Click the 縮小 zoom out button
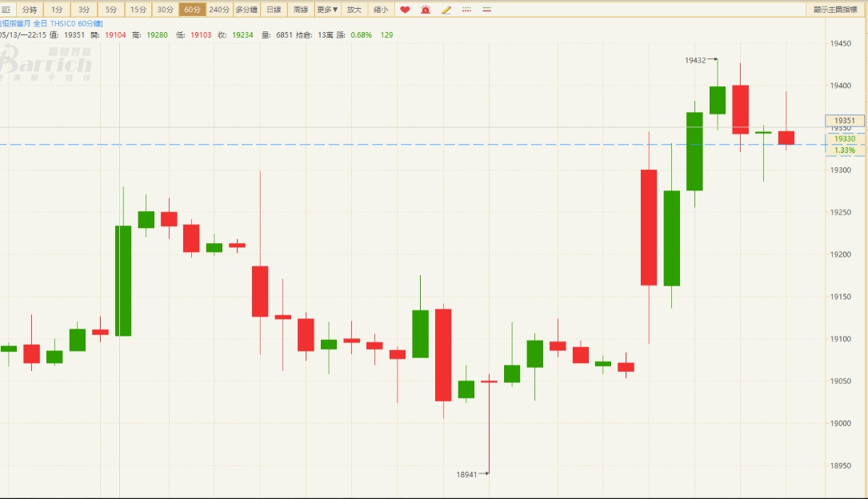The height and width of the screenshot is (499, 868). (x=381, y=10)
